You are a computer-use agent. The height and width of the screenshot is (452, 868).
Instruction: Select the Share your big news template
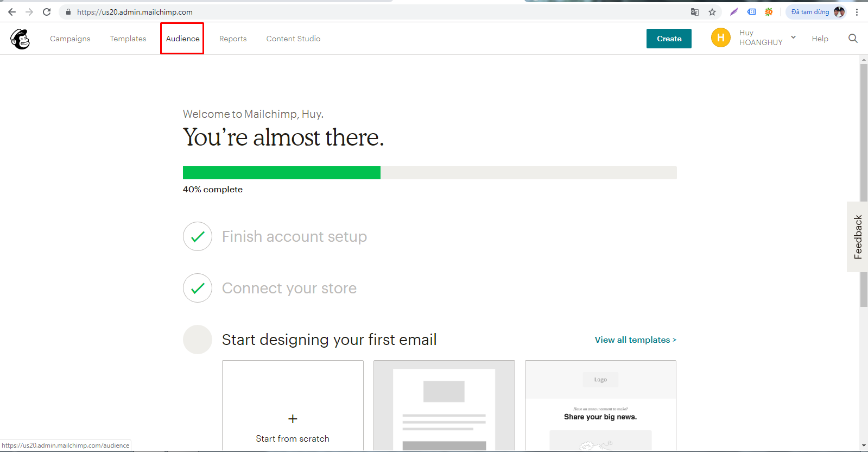(x=600, y=405)
